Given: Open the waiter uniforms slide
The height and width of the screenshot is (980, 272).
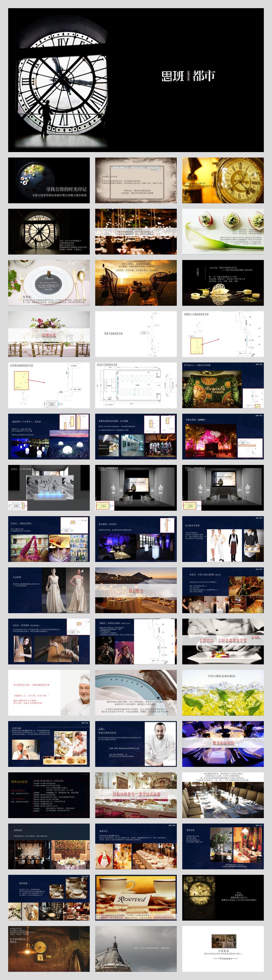Looking at the screenshot, I should (222, 539).
